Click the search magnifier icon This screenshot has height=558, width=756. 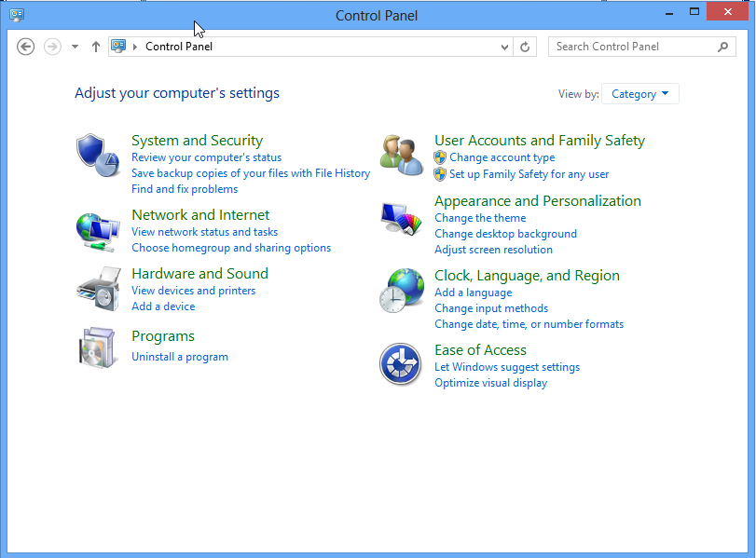point(722,46)
